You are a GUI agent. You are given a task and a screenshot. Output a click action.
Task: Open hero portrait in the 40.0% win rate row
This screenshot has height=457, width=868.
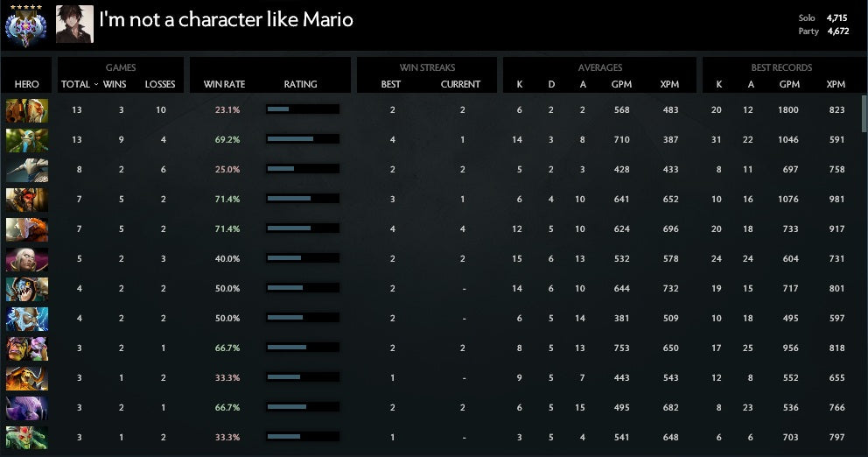click(27, 259)
